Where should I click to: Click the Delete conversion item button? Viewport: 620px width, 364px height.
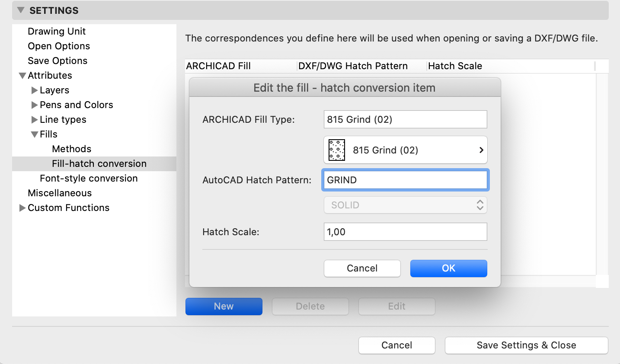310,306
